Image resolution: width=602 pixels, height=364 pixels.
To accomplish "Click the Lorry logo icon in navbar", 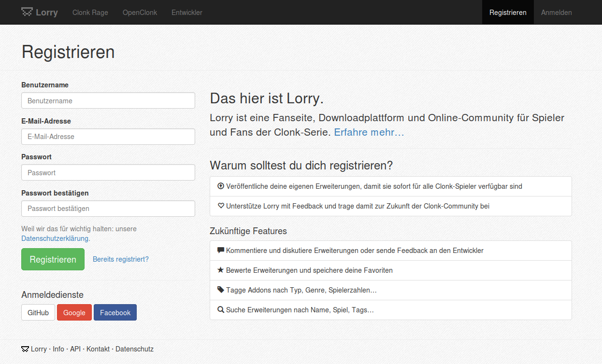I will [27, 12].
